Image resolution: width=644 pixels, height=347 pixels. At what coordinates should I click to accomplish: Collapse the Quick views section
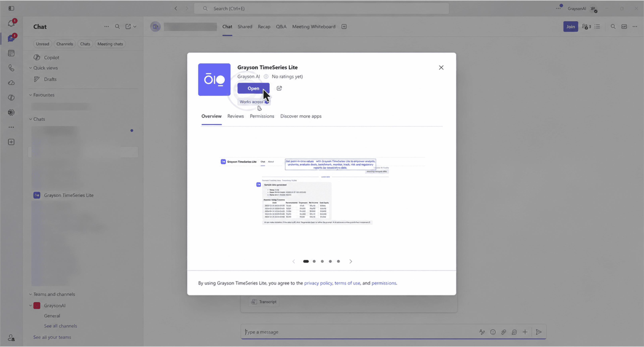pyautogui.click(x=30, y=68)
